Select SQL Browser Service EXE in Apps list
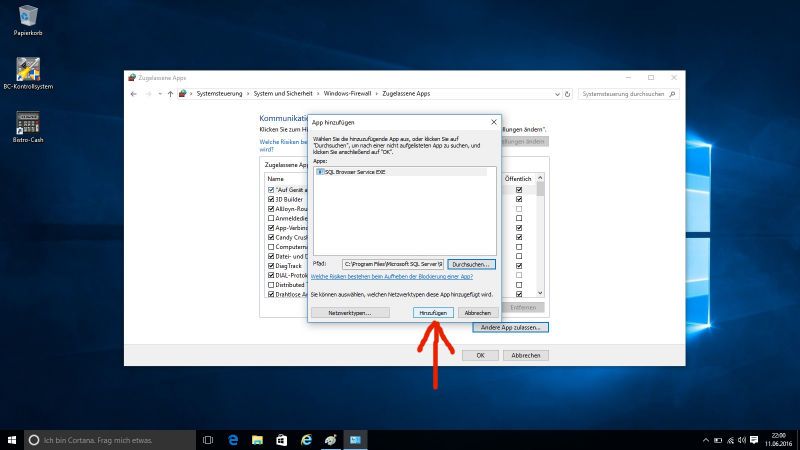 (x=401, y=172)
